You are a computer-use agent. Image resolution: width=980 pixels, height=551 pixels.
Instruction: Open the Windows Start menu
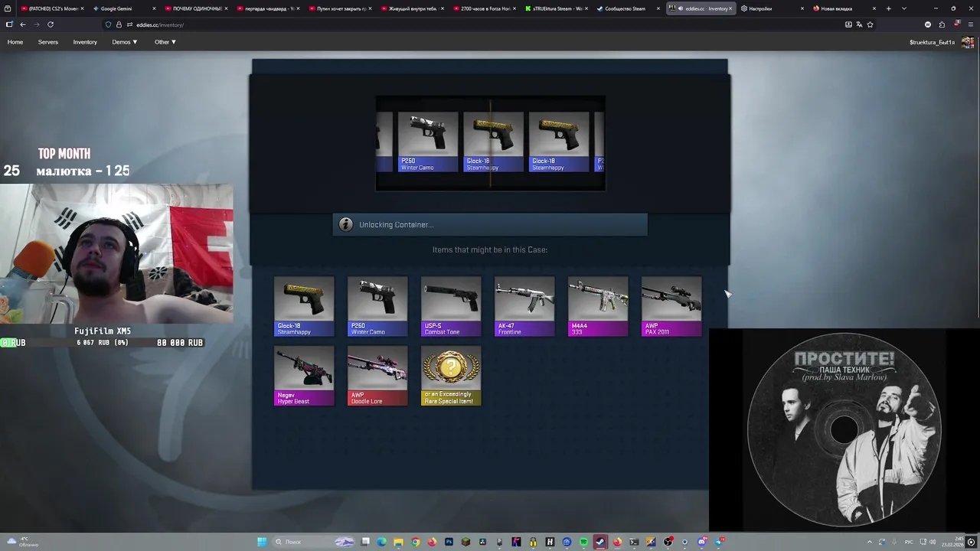(262, 542)
